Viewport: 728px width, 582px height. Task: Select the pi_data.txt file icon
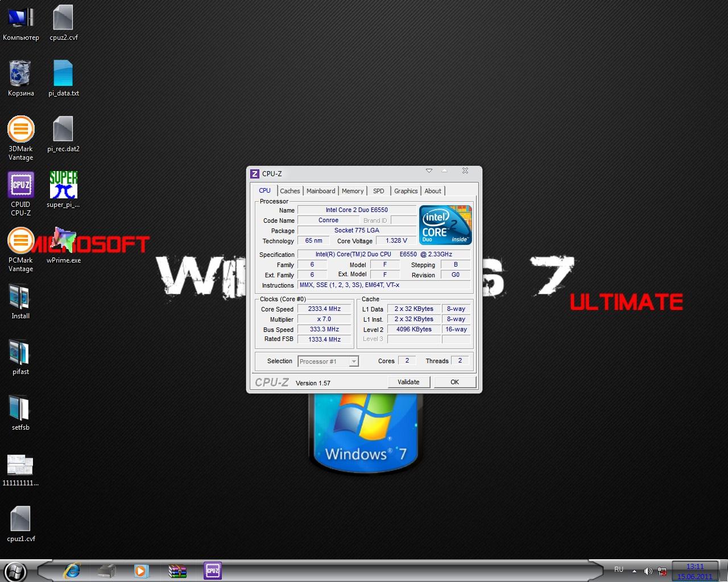(63, 79)
